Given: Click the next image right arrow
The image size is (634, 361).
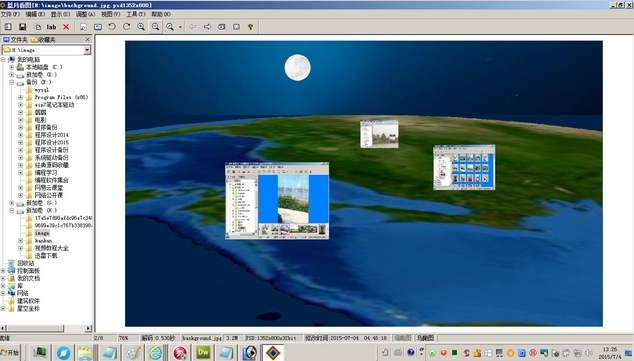Looking at the screenshot, I should tap(207, 27).
